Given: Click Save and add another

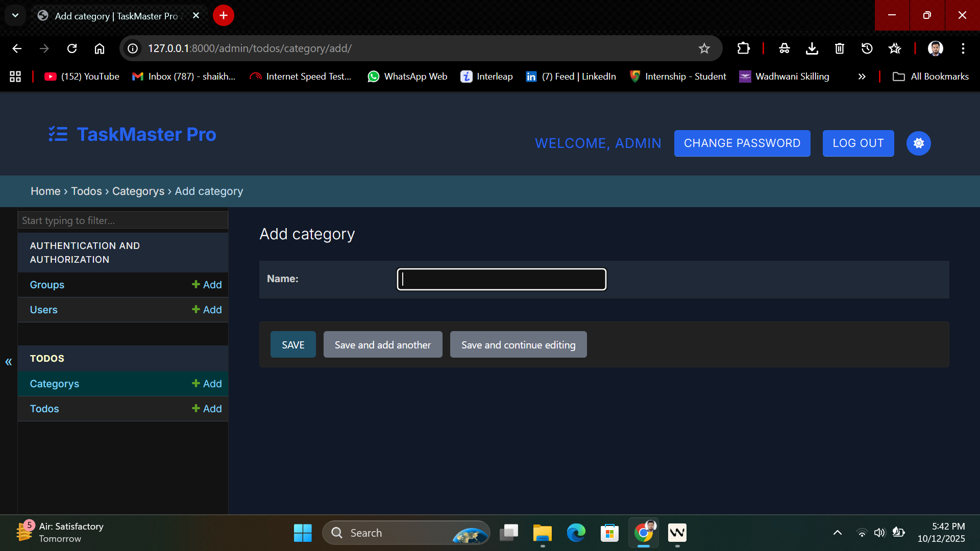Looking at the screenshot, I should point(383,344).
